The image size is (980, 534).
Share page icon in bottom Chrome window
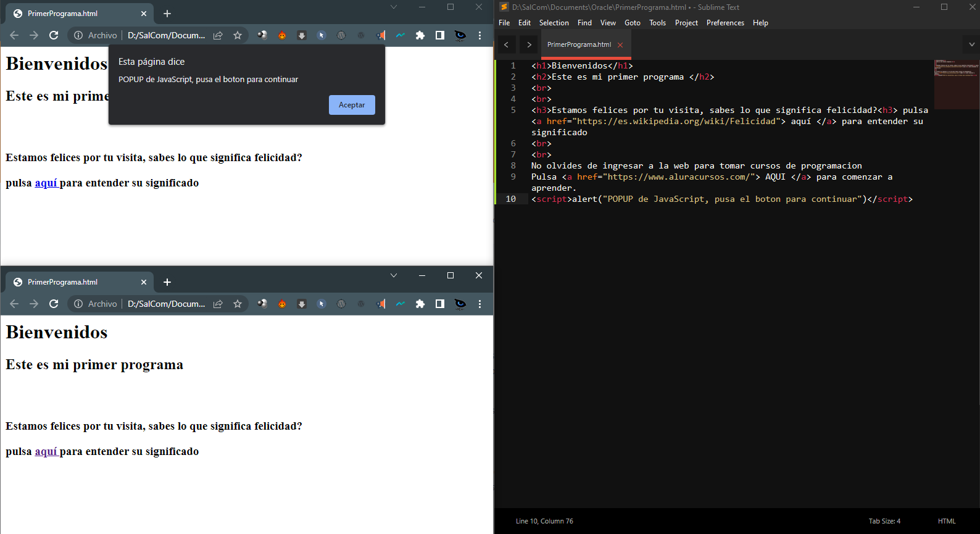pos(218,304)
